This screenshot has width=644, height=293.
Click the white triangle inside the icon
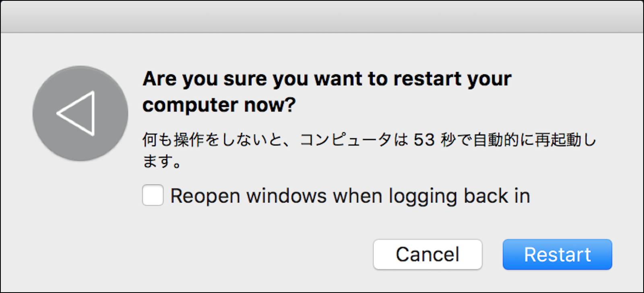78,113
